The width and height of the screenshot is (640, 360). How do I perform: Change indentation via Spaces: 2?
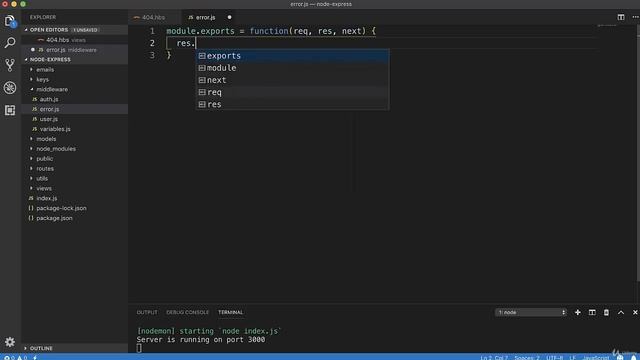pyautogui.click(x=527, y=358)
